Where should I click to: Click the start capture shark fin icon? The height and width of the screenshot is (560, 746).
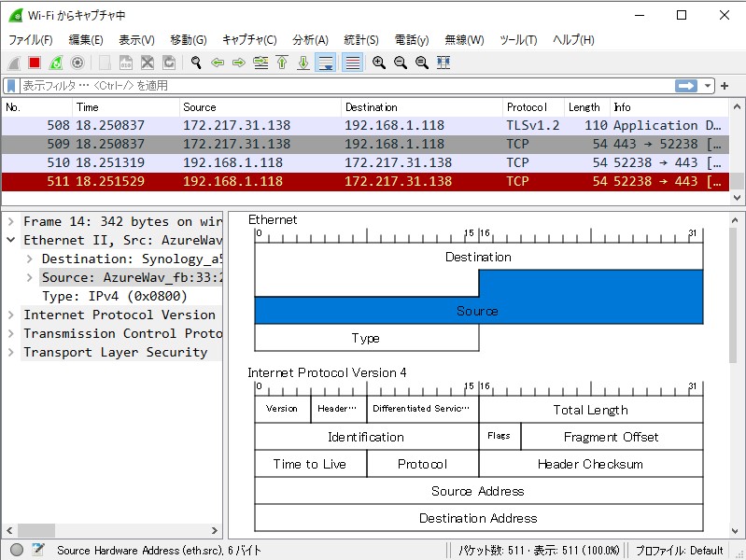14,63
